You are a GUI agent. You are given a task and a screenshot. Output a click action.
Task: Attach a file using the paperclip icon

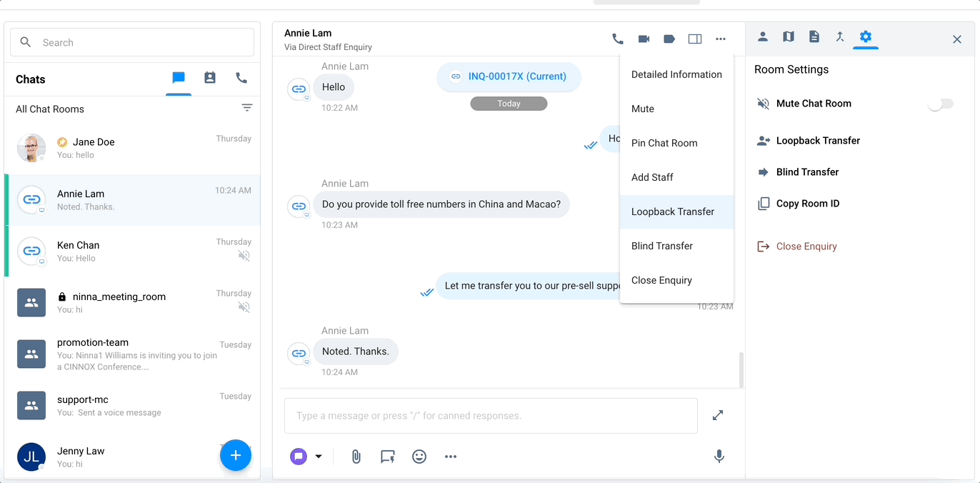[356, 457]
